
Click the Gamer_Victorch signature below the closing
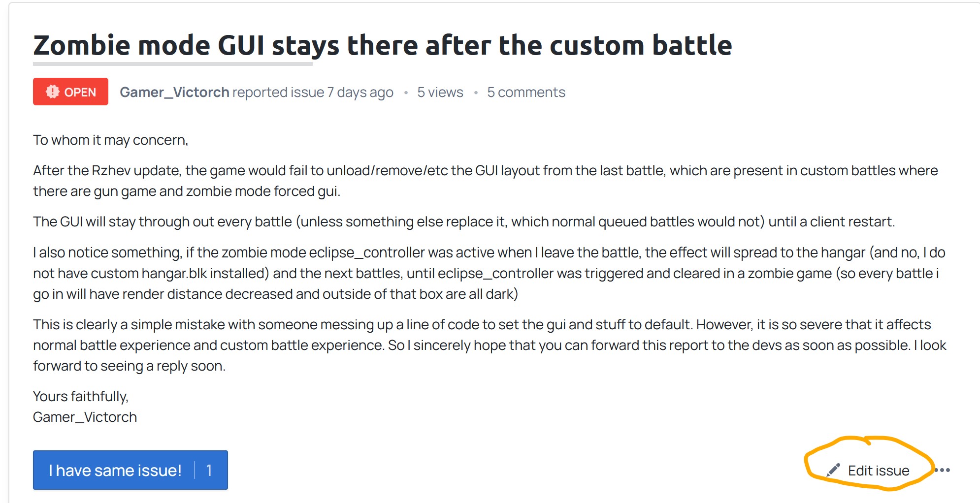(x=85, y=417)
